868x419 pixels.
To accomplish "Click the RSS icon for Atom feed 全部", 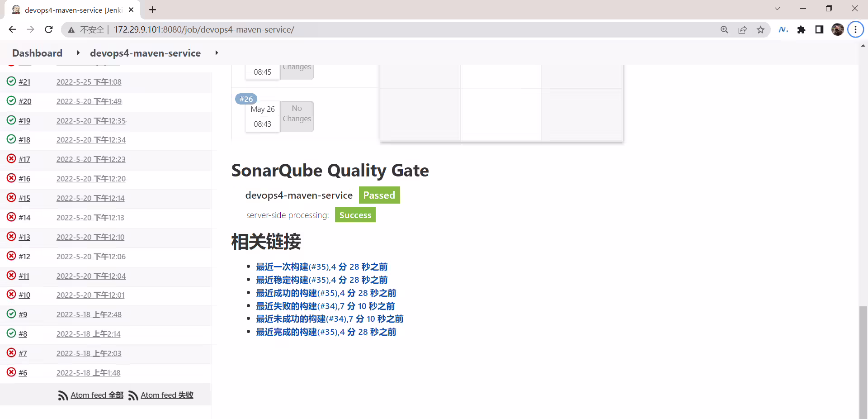I will (63, 395).
